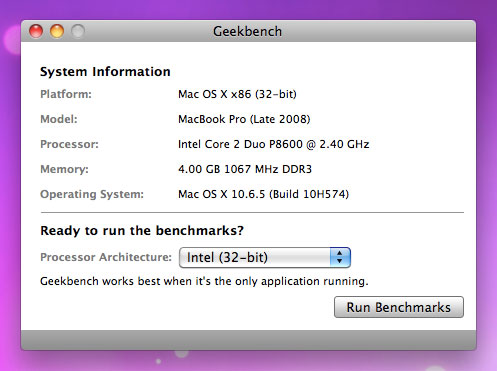Select the text MacBook Pro (Late 2008)
Image resolution: width=497 pixels, height=371 pixels.
[x=244, y=119]
